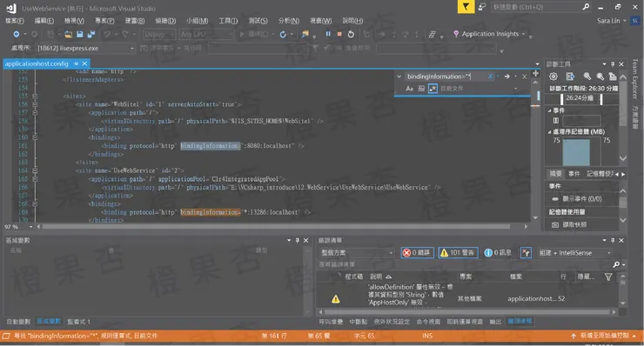Toggle the 0 messages filter button
This screenshot has width=644, height=346.
[498, 253]
